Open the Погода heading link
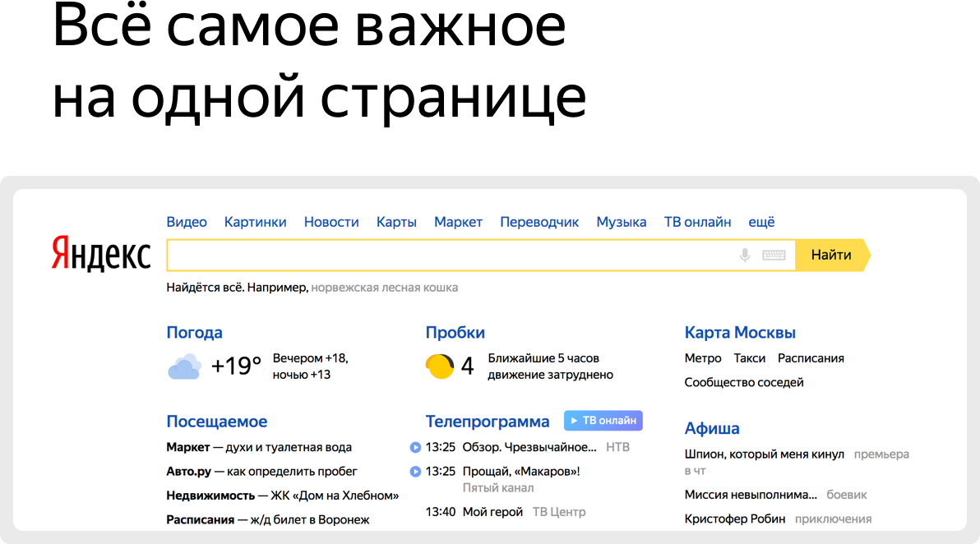This screenshot has height=544, width=980. click(194, 333)
